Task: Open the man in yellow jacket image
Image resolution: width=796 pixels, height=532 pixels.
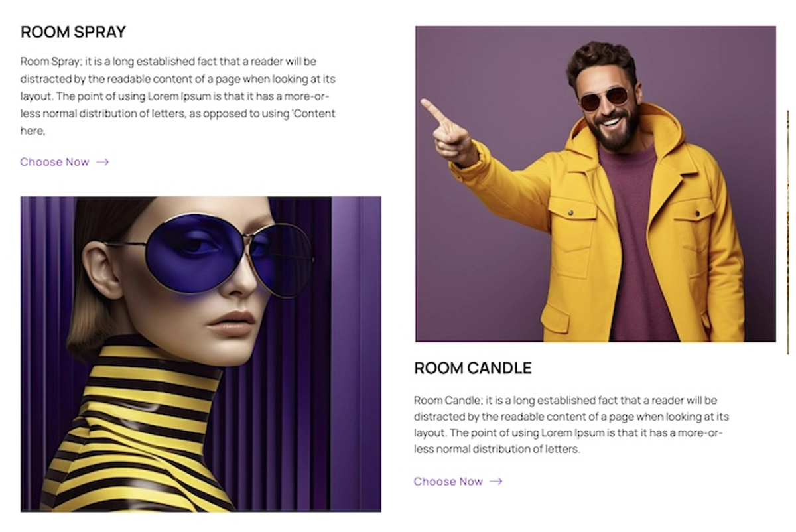Action: 596,184
